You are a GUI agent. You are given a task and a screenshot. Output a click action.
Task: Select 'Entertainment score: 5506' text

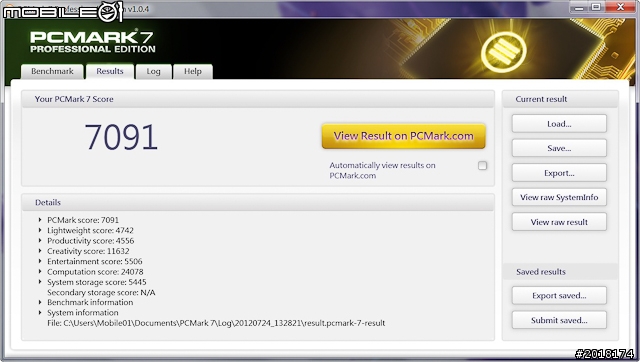pyautogui.click(x=95, y=261)
